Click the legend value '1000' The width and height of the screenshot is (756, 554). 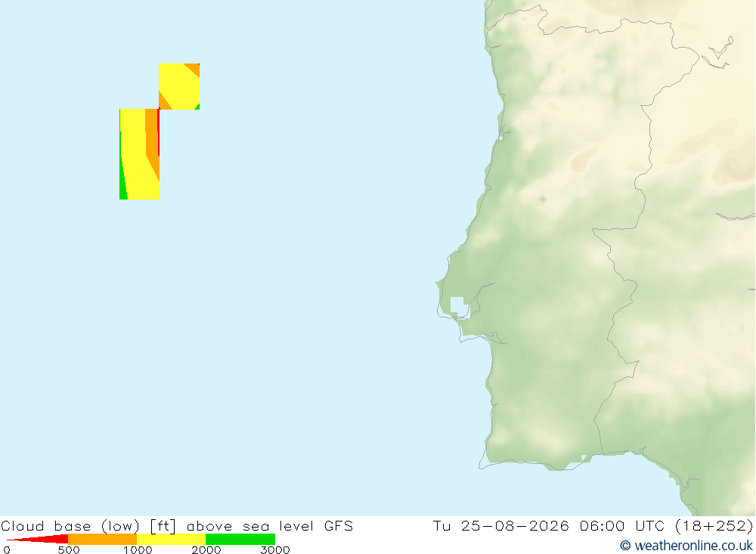[138, 549]
